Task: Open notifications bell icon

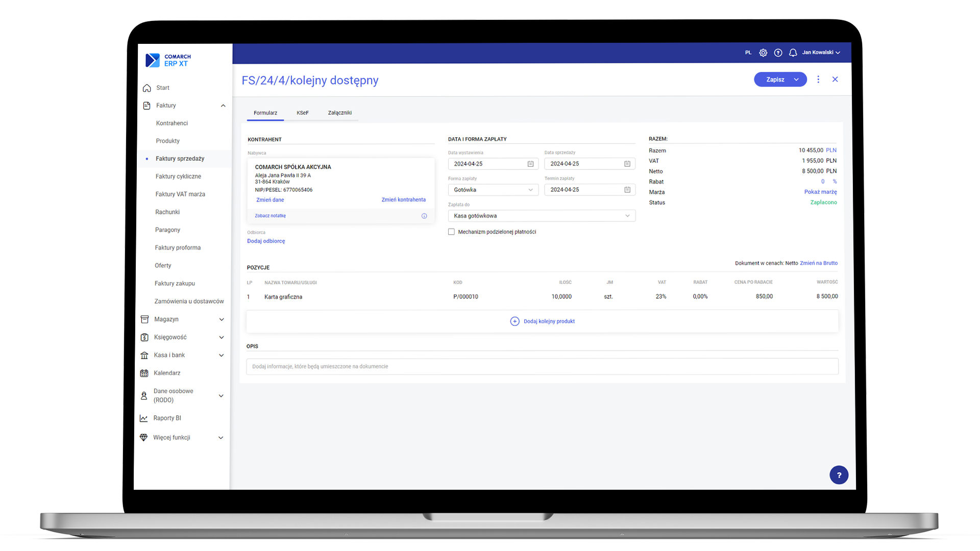Action: pyautogui.click(x=793, y=53)
